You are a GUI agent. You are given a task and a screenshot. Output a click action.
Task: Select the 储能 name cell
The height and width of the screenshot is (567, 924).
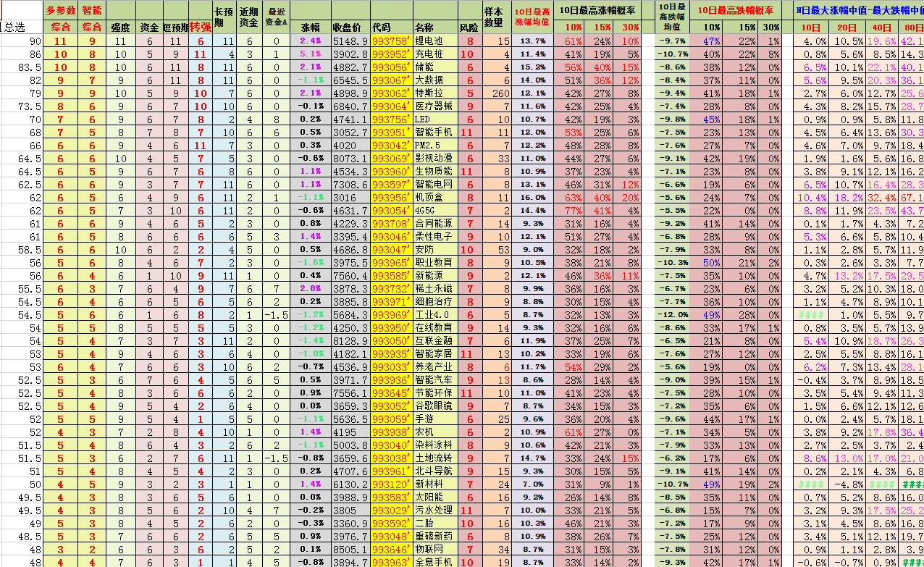pyautogui.click(x=436, y=67)
